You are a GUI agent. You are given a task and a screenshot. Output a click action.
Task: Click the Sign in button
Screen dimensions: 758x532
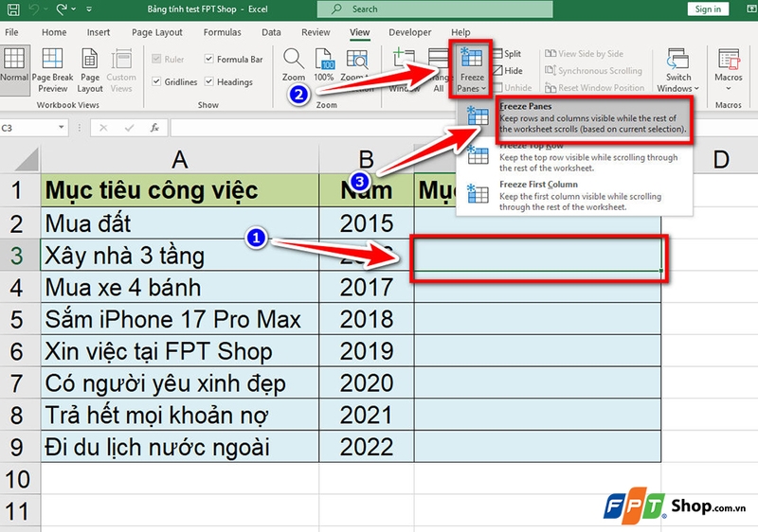click(x=708, y=9)
